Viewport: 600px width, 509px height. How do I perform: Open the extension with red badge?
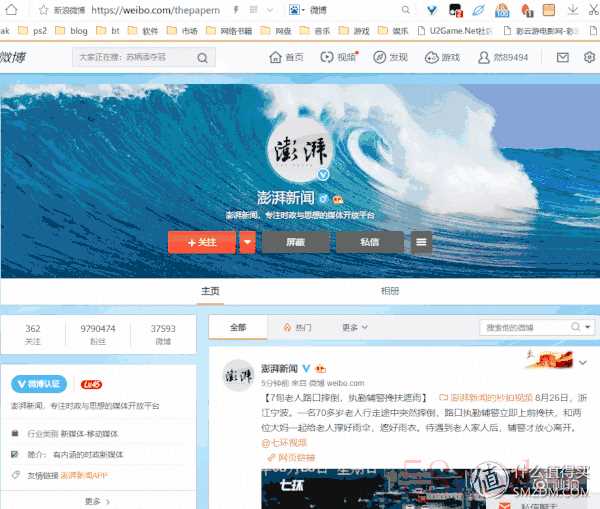[x=456, y=10]
